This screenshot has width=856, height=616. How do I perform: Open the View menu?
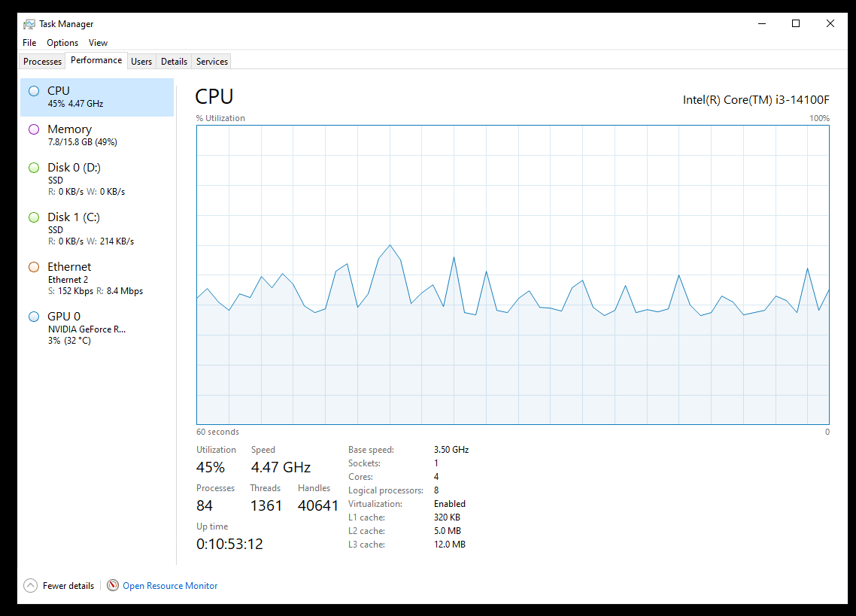(99, 43)
